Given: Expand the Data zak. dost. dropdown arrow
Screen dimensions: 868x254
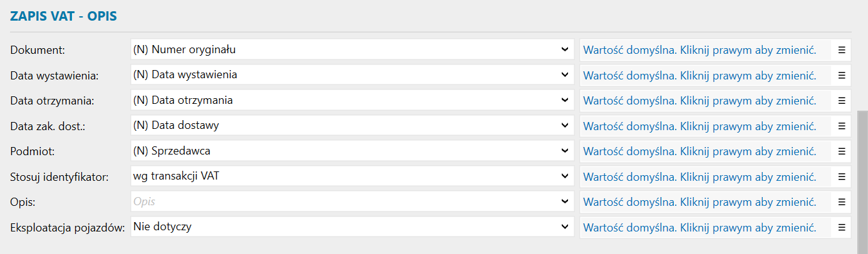Looking at the screenshot, I should coord(564,126).
